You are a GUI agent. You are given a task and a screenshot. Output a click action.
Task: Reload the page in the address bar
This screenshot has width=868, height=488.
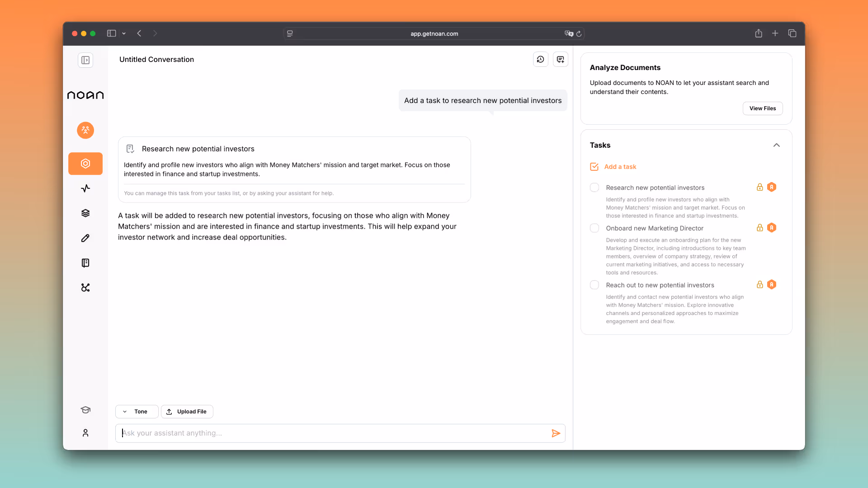(x=579, y=34)
